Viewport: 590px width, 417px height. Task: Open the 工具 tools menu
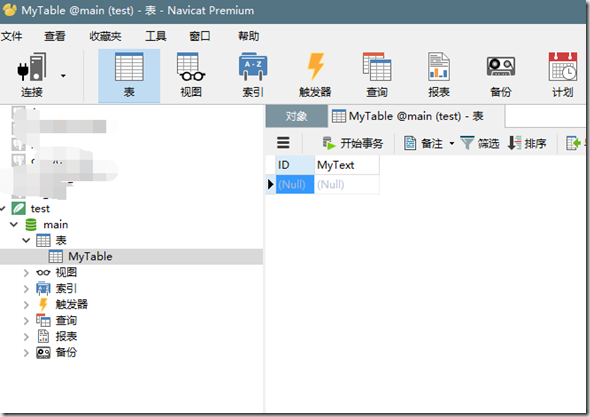(x=156, y=36)
